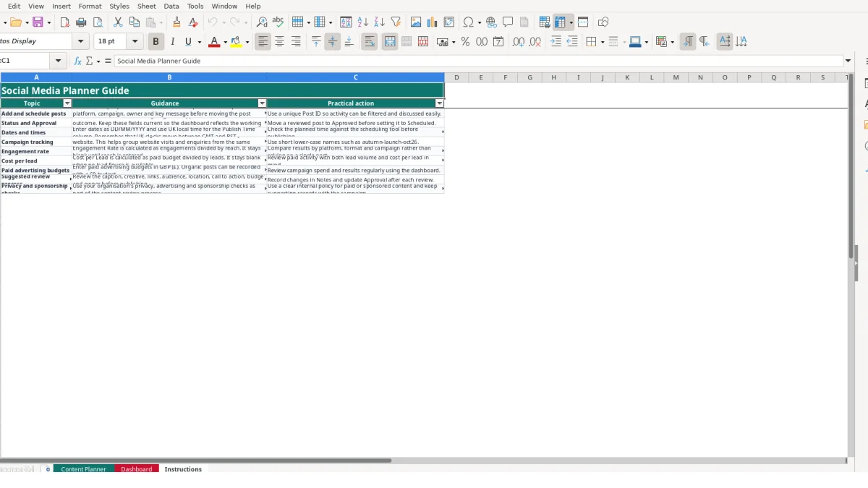Switch to Dashboard sheet tab

(137, 469)
